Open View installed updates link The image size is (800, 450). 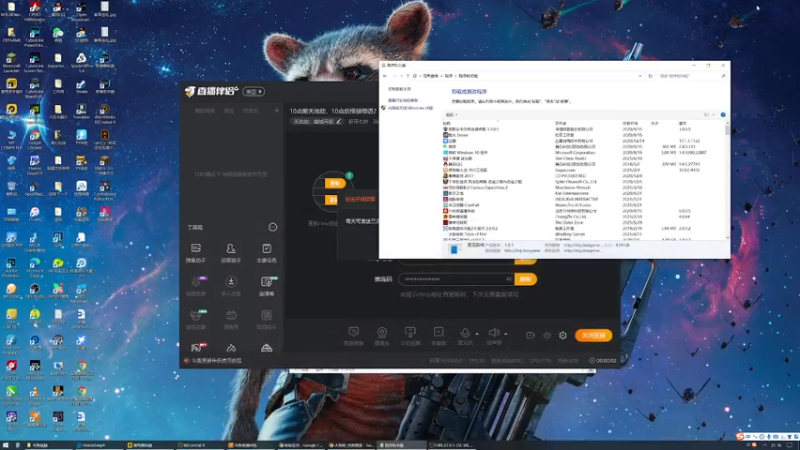(x=403, y=101)
